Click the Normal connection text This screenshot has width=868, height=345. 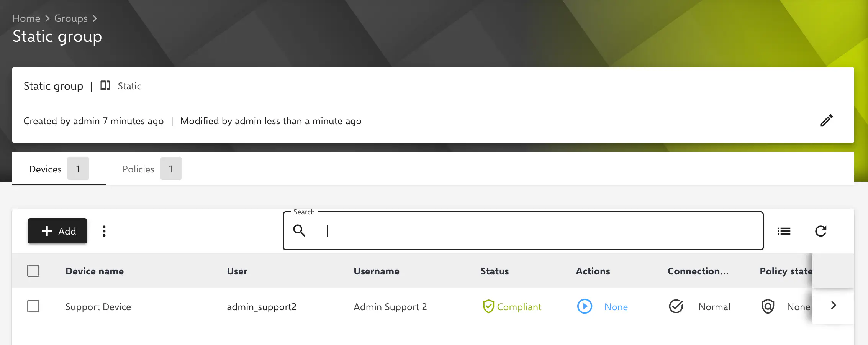tap(714, 307)
